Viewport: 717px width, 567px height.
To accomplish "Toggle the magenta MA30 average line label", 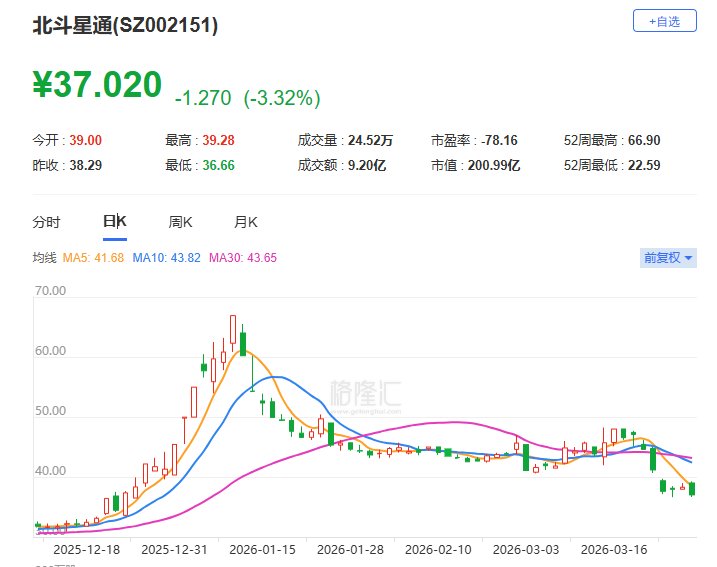I will coord(243,258).
